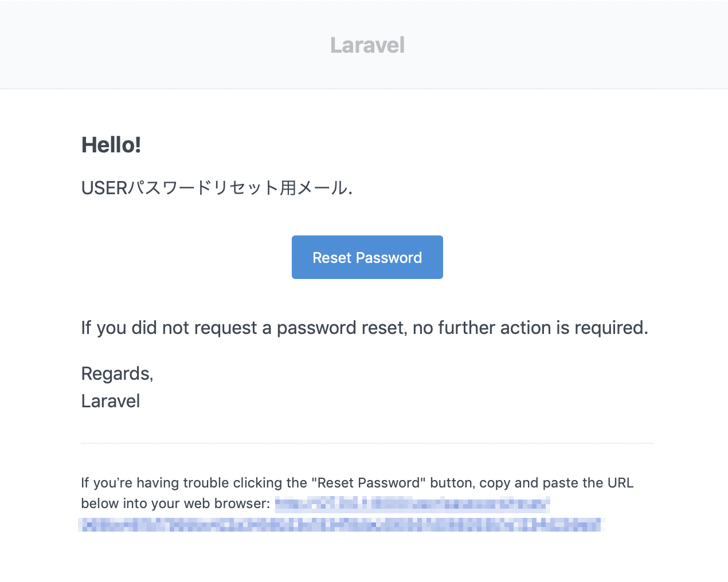Click the Reset Password button

pyautogui.click(x=367, y=257)
